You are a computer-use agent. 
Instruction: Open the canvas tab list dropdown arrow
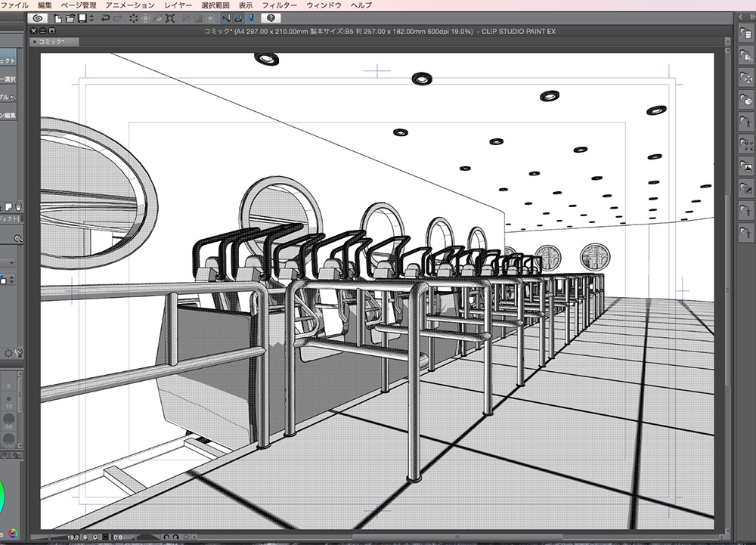727,42
